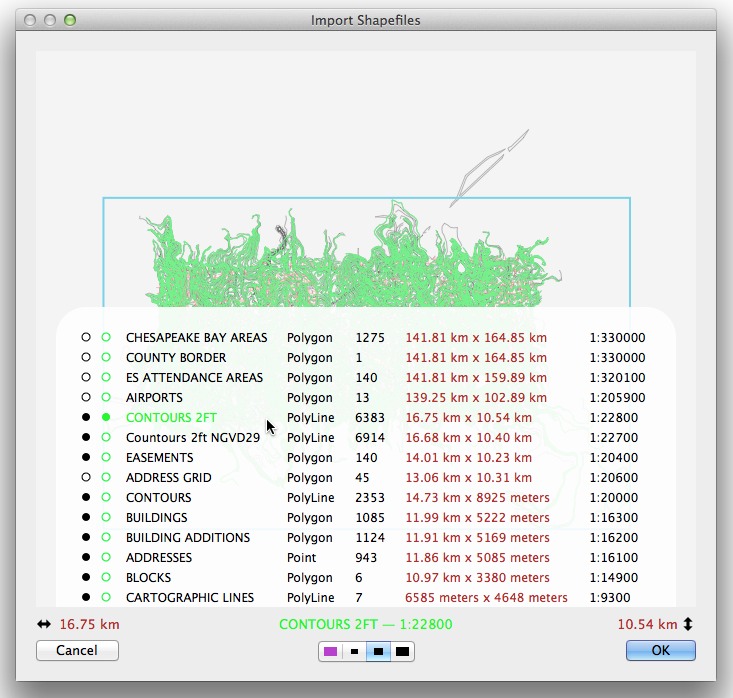
Task: Click the 16.75 km width readout
Action: (89, 625)
